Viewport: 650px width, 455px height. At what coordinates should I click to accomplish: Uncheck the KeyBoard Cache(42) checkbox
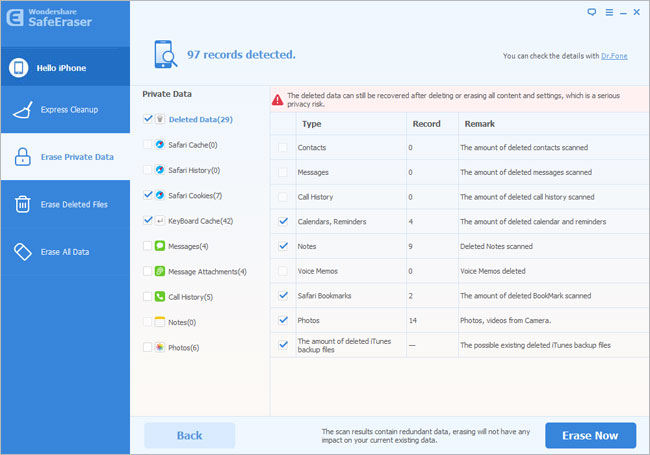pyautogui.click(x=148, y=220)
